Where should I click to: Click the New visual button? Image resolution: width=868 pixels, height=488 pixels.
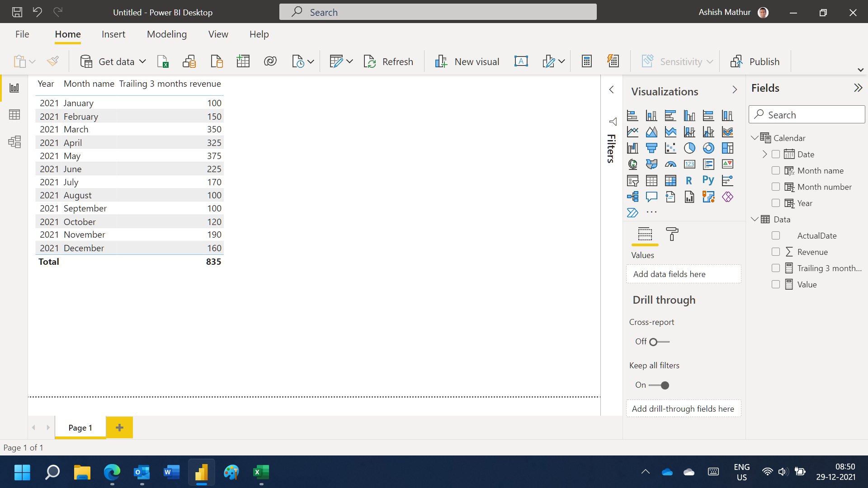[467, 61]
